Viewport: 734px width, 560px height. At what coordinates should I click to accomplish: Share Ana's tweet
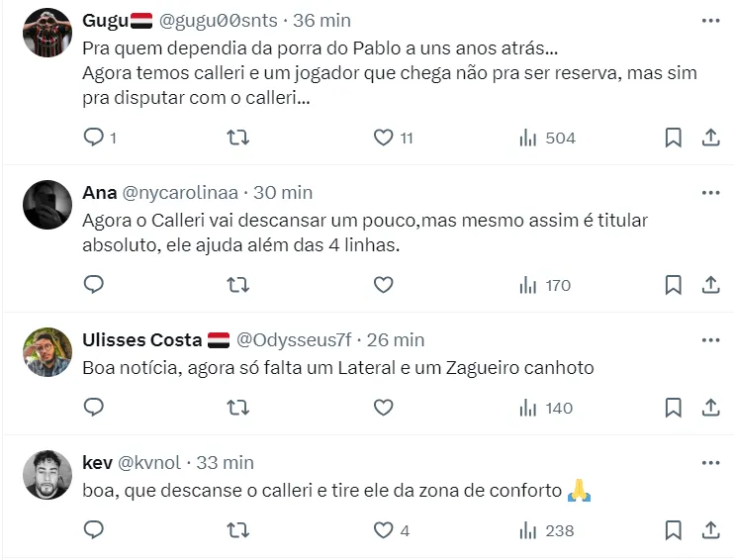click(710, 285)
